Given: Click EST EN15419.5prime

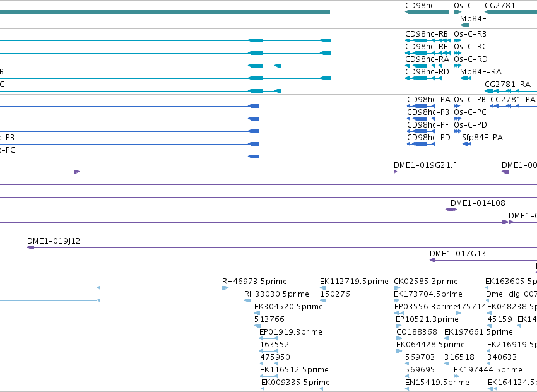Looking at the screenshot, I should [x=407, y=389].
